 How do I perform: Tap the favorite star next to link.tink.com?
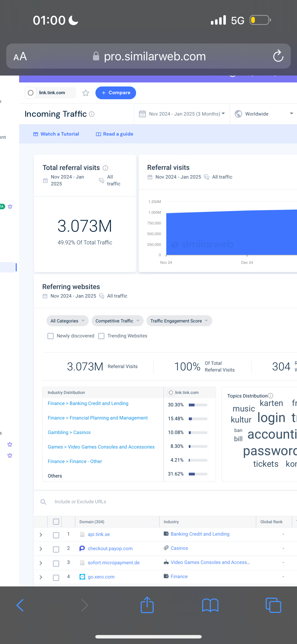pyautogui.click(x=85, y=93)
